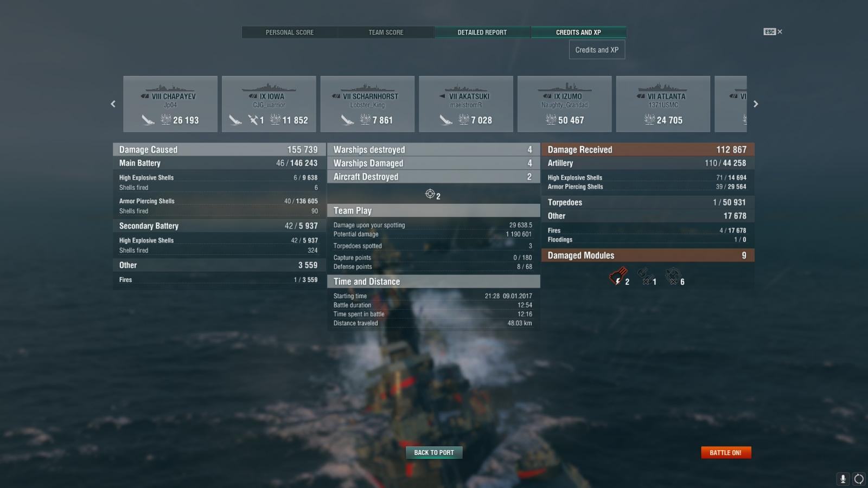This screenshot has height=488, width=868.
Task: Click the circular refresh icon at bottom right
Action: (859, 479)
